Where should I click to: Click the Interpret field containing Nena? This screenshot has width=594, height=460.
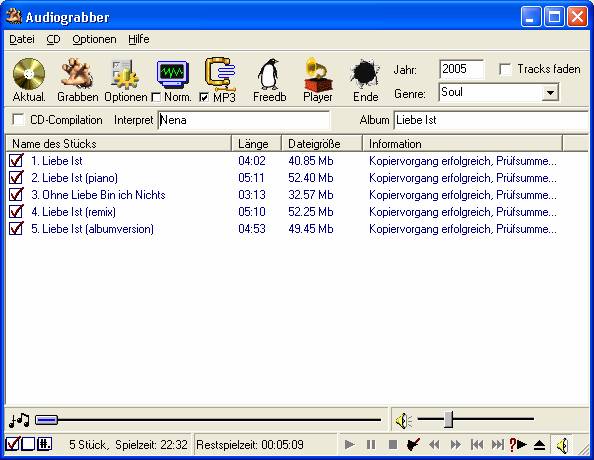pyautogui.click(x=244, y=120)
